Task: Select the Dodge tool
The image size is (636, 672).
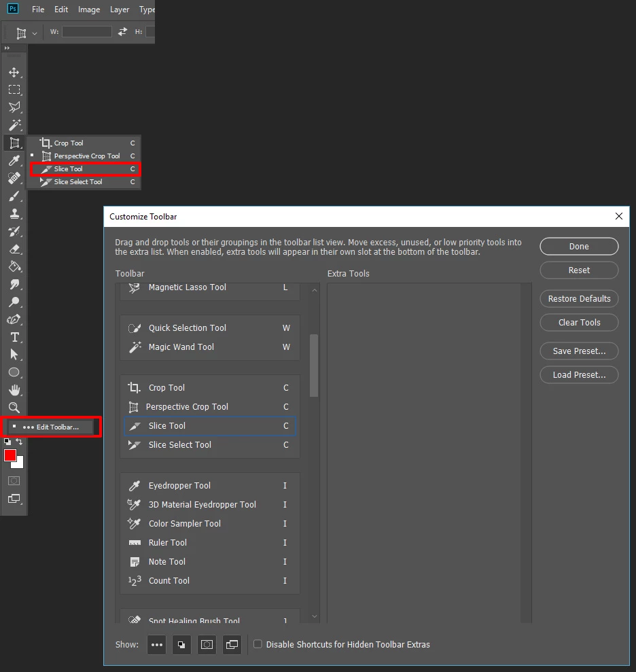Action: [x=14, y=302]
